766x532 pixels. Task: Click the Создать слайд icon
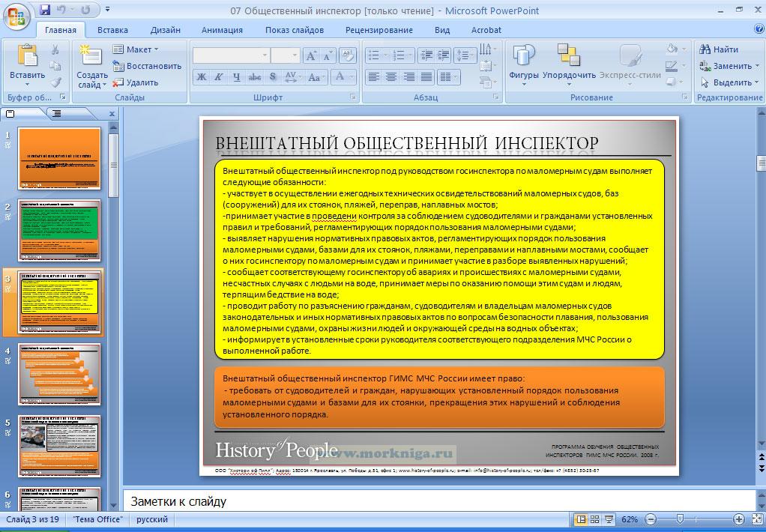91,57
